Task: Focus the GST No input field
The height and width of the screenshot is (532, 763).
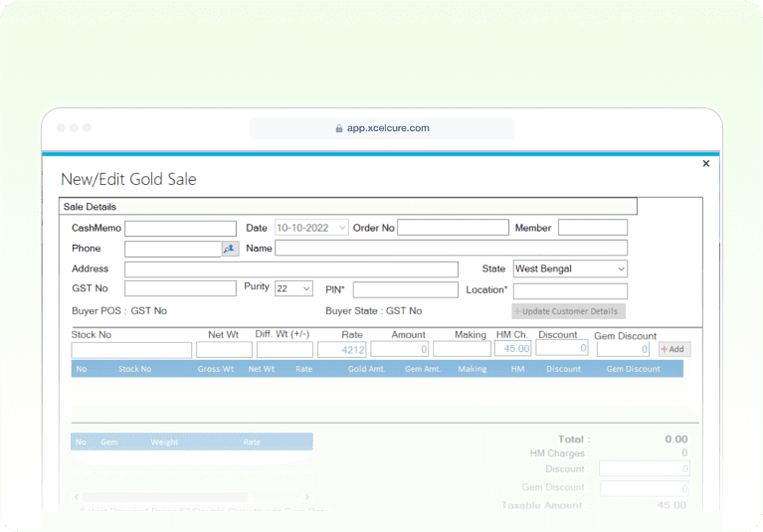Action: click(180, 288)
